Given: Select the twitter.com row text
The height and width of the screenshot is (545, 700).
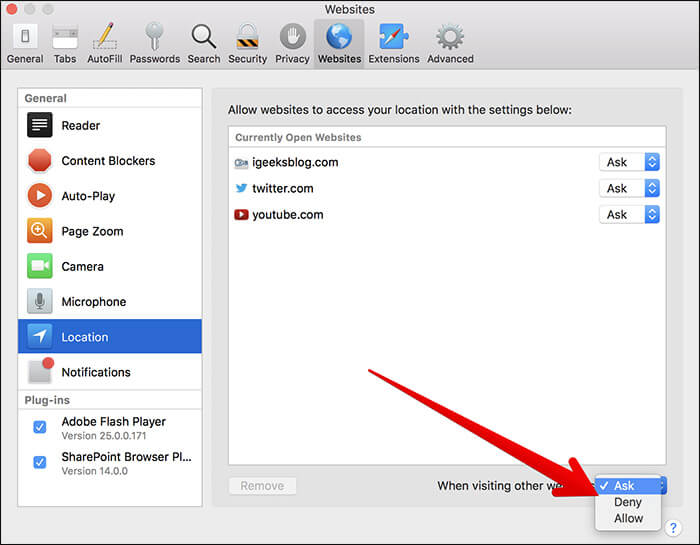Looking at the screenshot, I should [283, 188].
